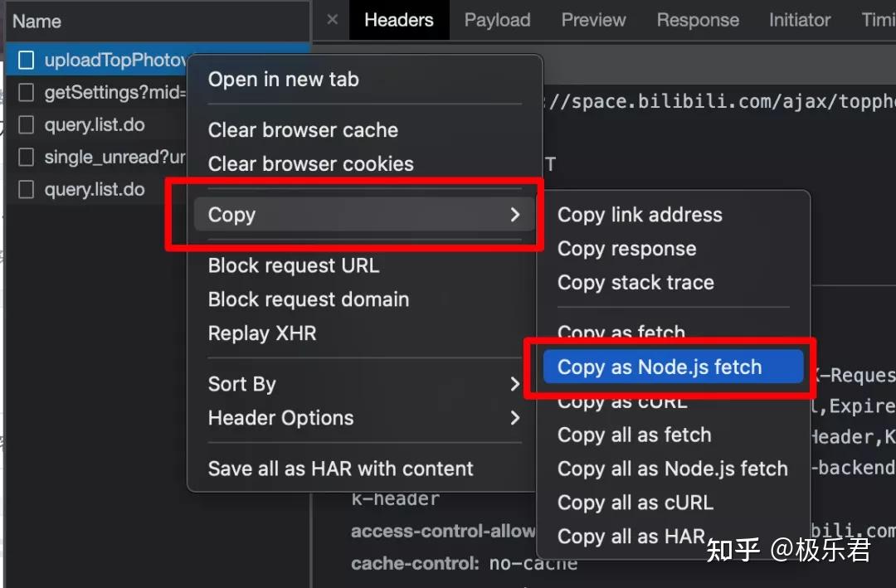Click the Name column header
The width and height of the screenshot is (896, 588).
coord(37,21)
